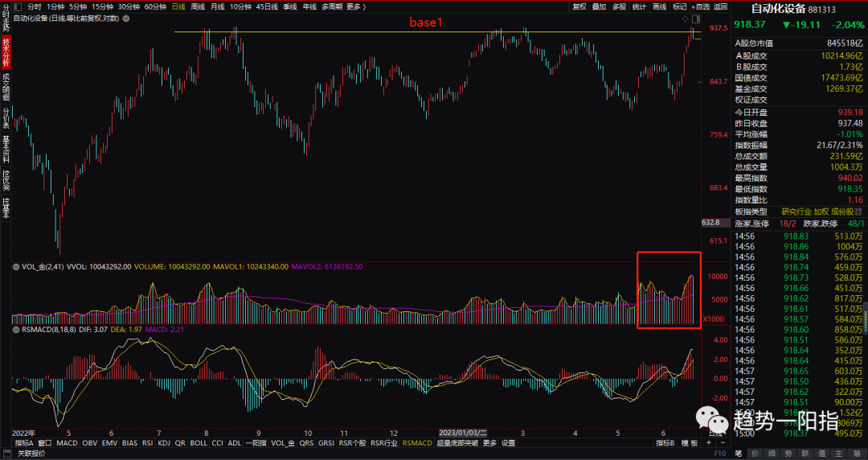Screen dimensions: 868x460
Task: Open the 技术分析 sidebar tab
Action: [6, 52]
